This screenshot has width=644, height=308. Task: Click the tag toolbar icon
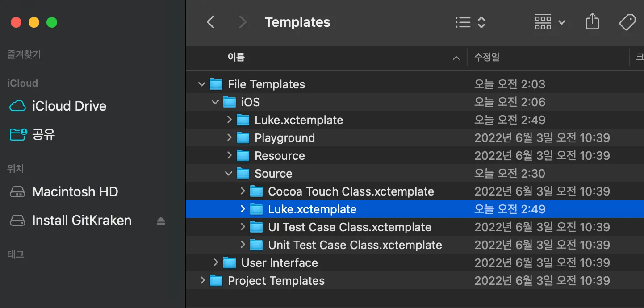tap(627, 22)
